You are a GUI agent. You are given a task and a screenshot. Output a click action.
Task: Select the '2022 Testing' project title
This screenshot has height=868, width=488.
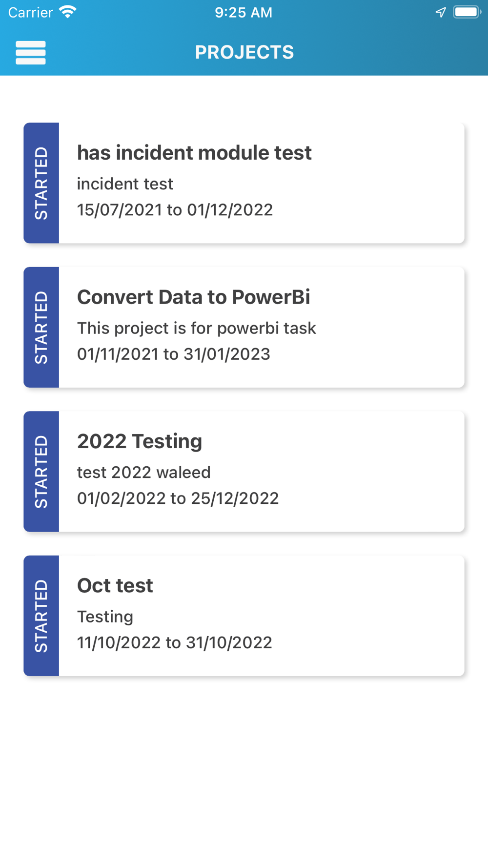[140, 441]
